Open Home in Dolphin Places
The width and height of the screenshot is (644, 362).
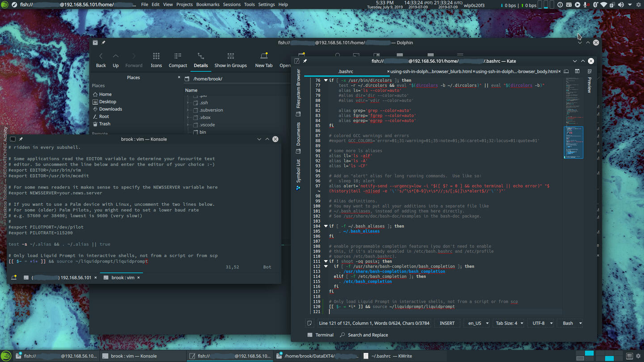(102, 94)
